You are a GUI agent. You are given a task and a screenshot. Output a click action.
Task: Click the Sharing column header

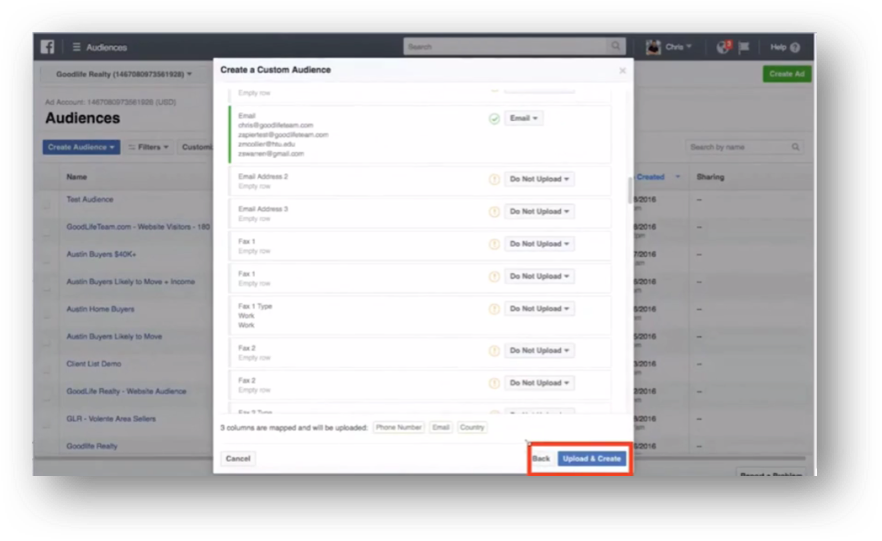[x=710, y=177]
